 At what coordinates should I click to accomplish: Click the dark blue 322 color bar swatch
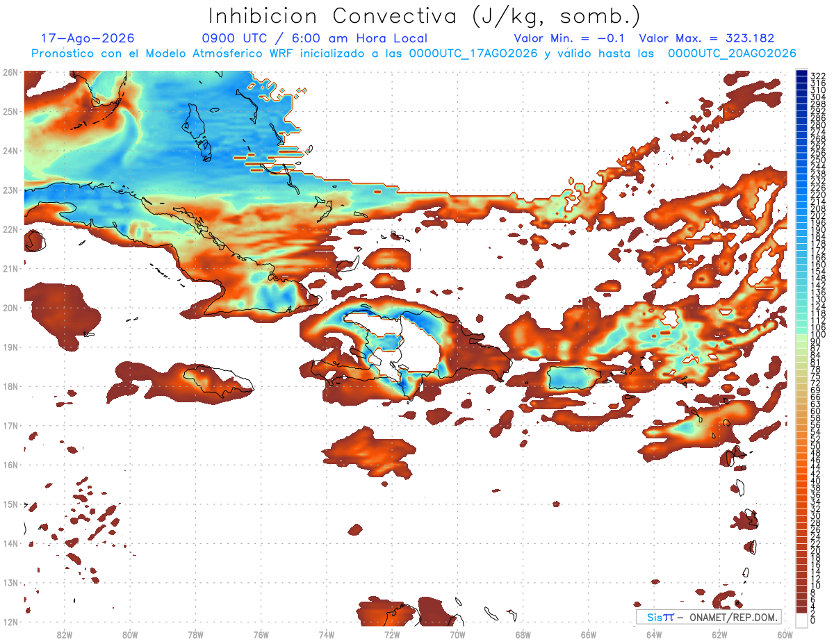[801, 74]
